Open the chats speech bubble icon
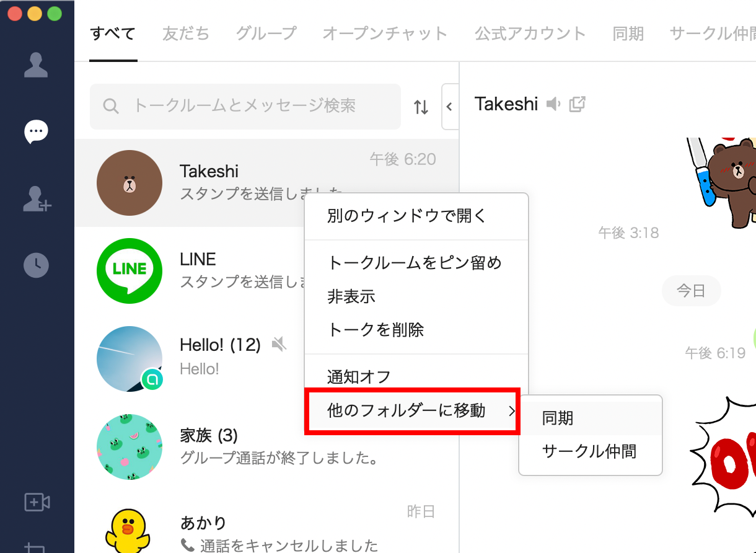Screen dimensions: 756x553 (x=36, y=131)
